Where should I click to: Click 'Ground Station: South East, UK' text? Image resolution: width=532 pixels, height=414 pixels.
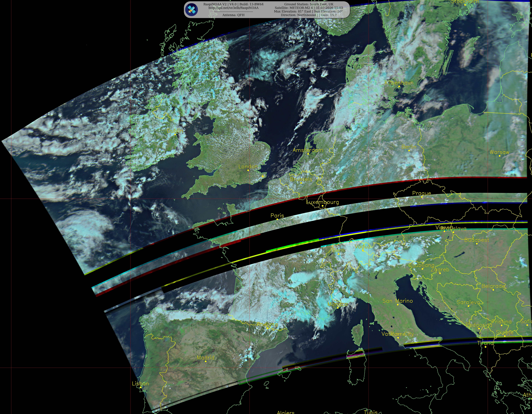pos(309,4)
